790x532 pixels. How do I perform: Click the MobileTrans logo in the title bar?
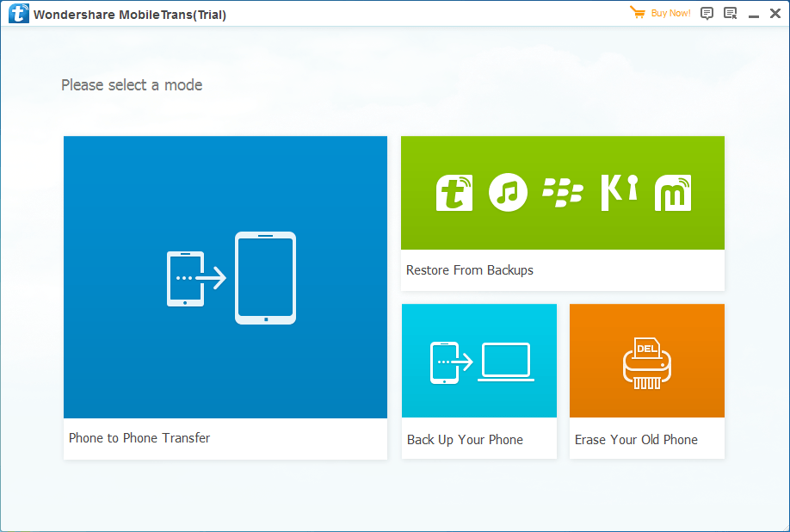pyautogui.click(x=17, y=13)
